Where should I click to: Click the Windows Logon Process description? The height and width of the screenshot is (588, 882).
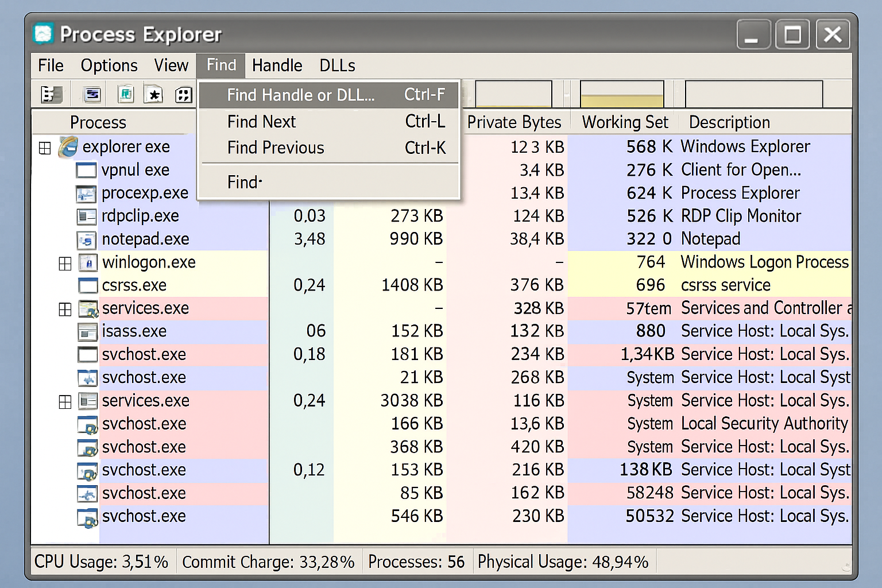pos(764,262)
